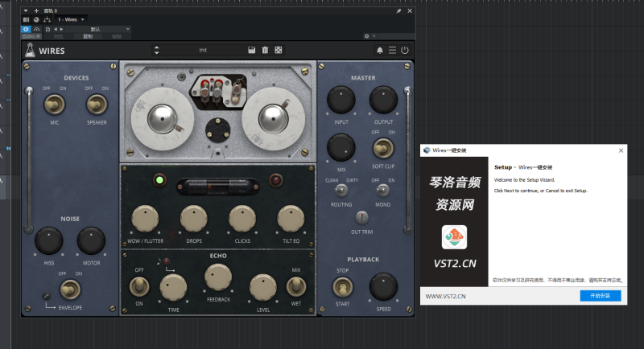
Task: Pin the plugin window
Action: click(x=398, y=11)
